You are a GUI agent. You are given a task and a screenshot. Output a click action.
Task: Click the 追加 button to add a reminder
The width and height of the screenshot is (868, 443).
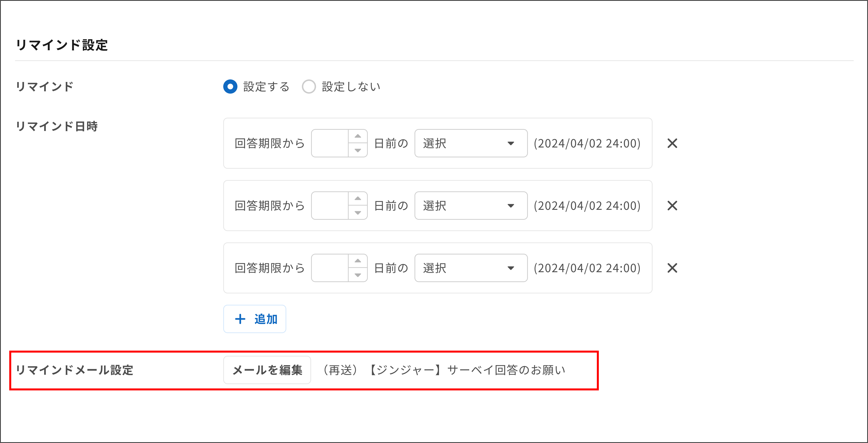(255, 319)
